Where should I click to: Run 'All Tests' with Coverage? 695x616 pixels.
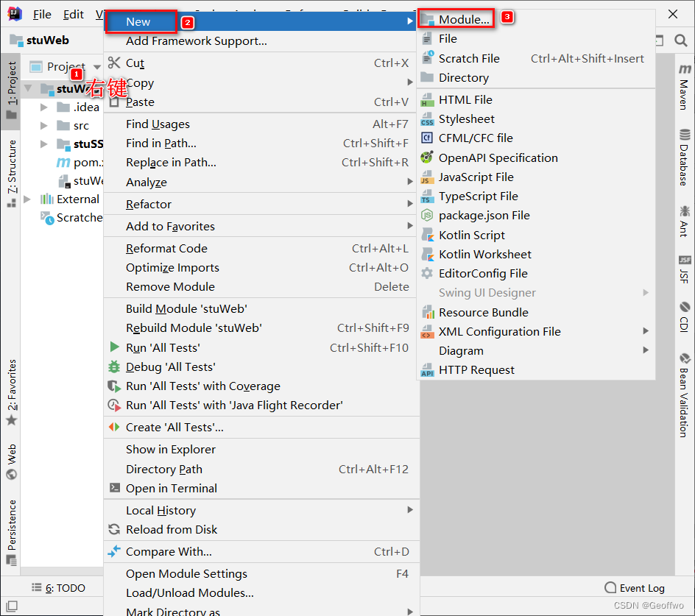click(x=261, y=386)
